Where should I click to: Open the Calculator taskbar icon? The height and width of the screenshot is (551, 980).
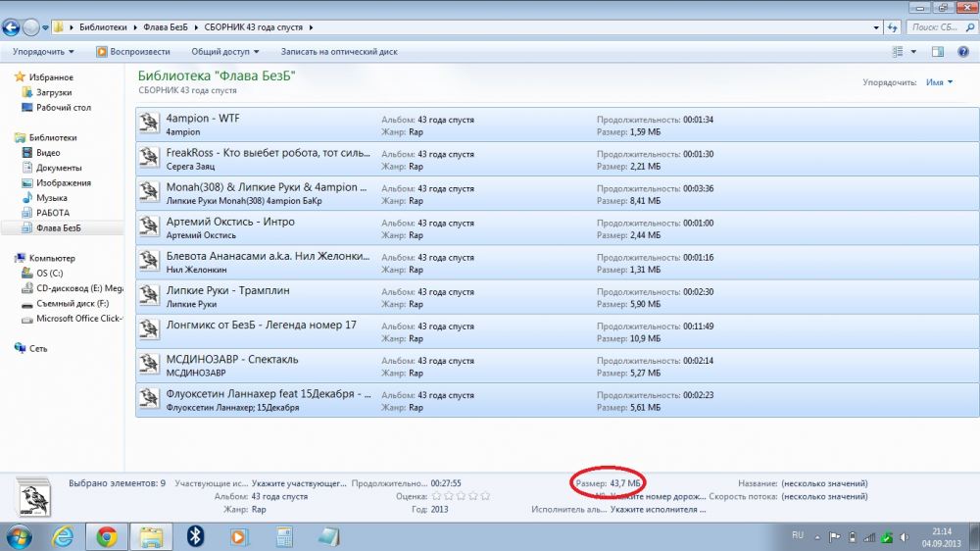[x=284, y=537]
